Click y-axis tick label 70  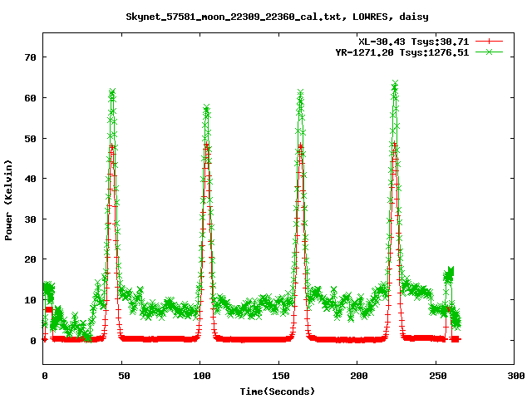coord(30,57)
